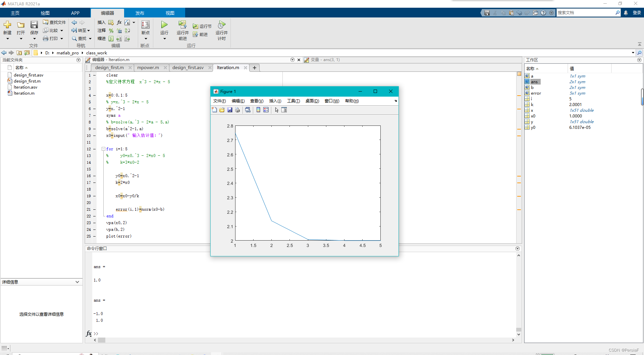The image size is (644, 355).
Task: Click the Advance (前进) icon in Run group
Action: coord(196,34)
